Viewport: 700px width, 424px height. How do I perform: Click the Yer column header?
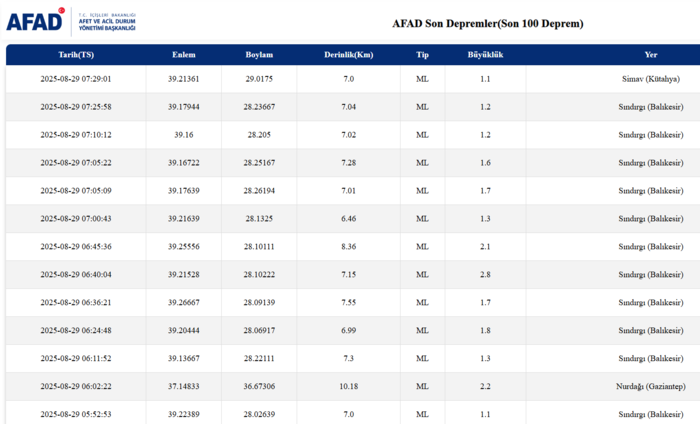[x=651, y=55]
